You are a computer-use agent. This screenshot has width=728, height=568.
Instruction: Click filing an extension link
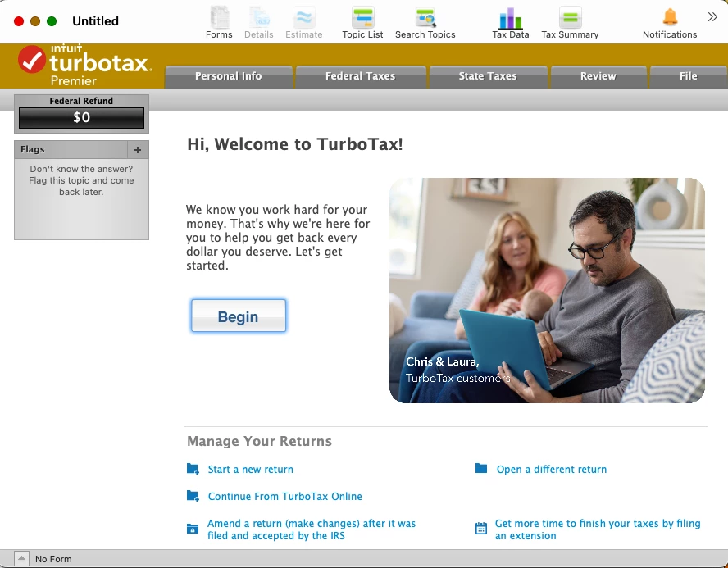click(598, 529)
